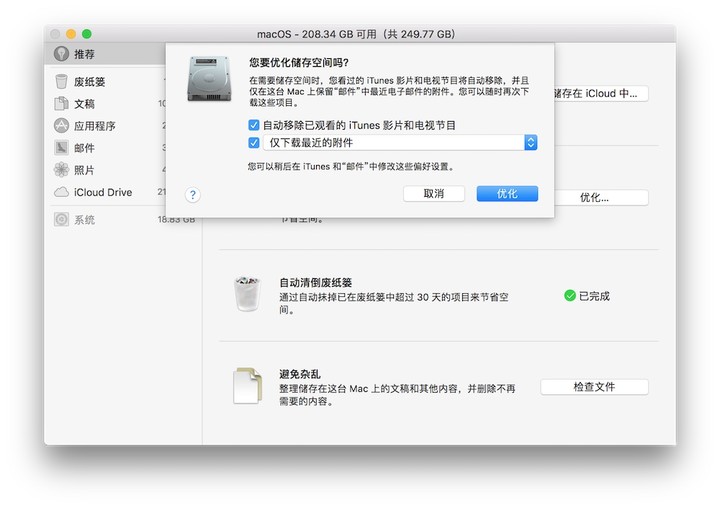Click the flower icon beside 照片
The image size is (720, 508).
click(62, 170)
